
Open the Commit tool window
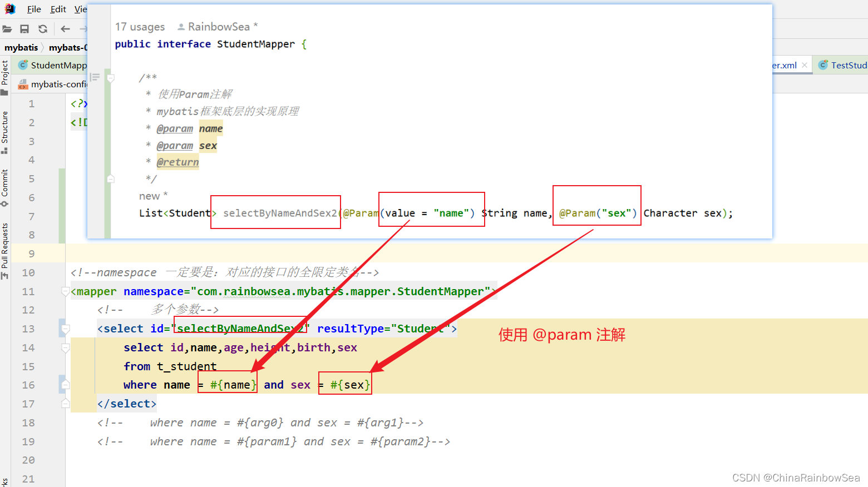4,188
